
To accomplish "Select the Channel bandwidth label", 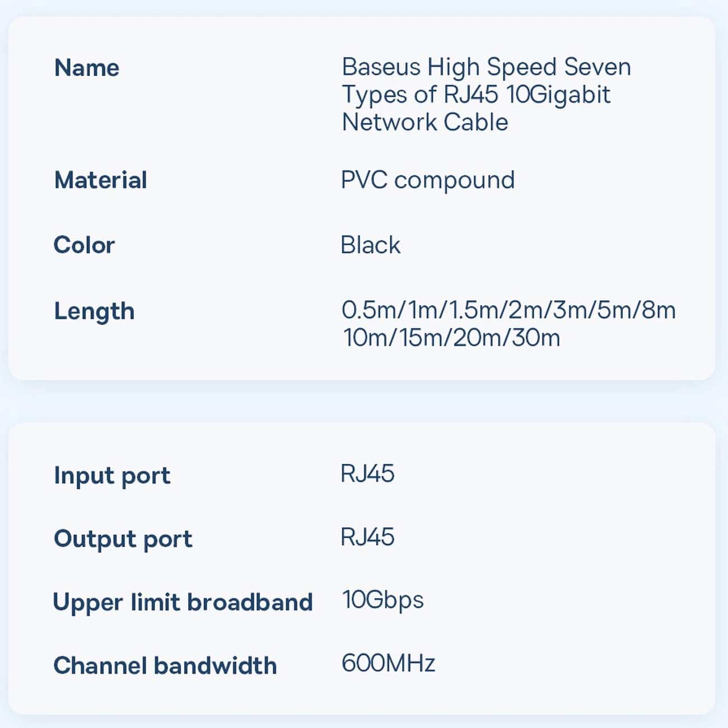I will [165, 666].
